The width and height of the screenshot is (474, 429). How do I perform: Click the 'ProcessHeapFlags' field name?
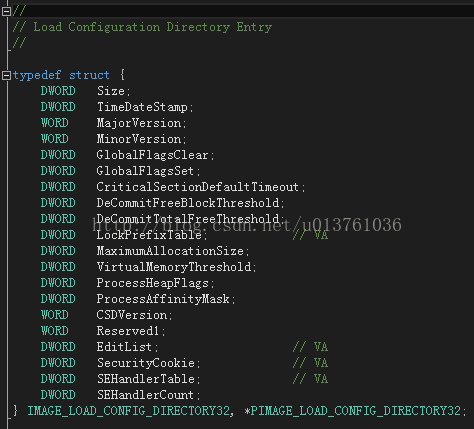tap(153, 283)
